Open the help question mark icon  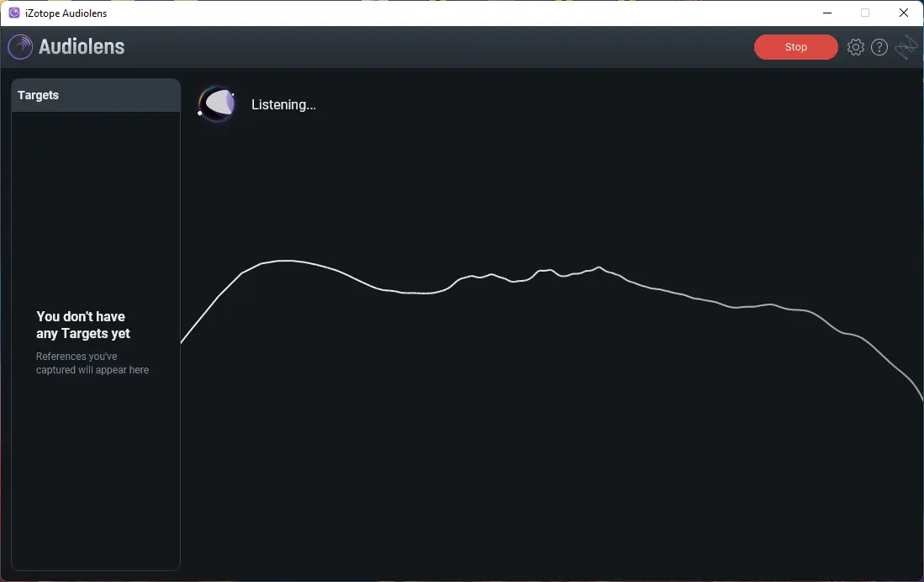point(879,47)
